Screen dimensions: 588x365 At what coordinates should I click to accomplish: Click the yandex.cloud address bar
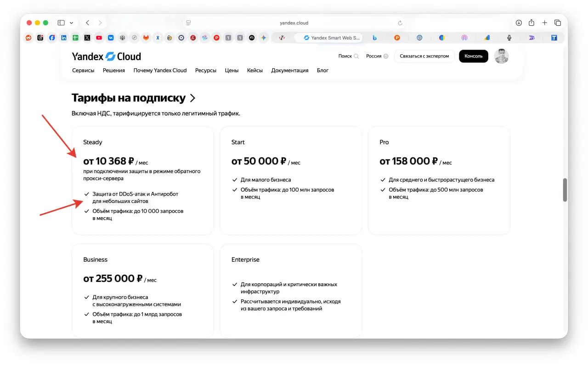click(294, 22)
